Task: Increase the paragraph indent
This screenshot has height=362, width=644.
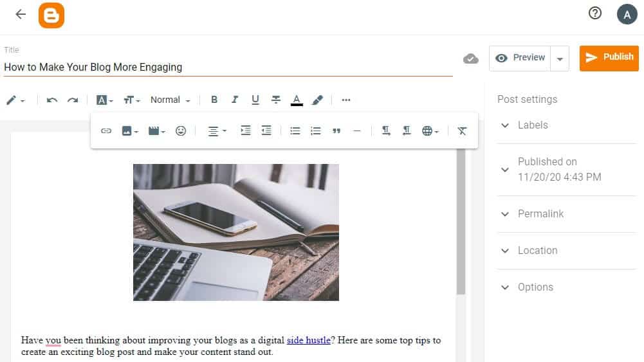Action: [x=246, y=131]
